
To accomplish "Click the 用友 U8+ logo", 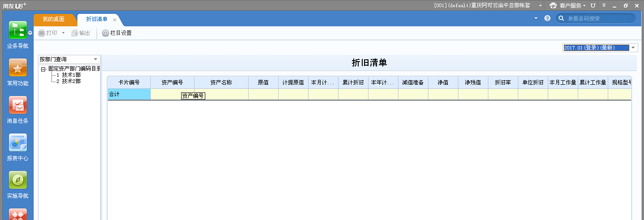I will click(15, 5).
